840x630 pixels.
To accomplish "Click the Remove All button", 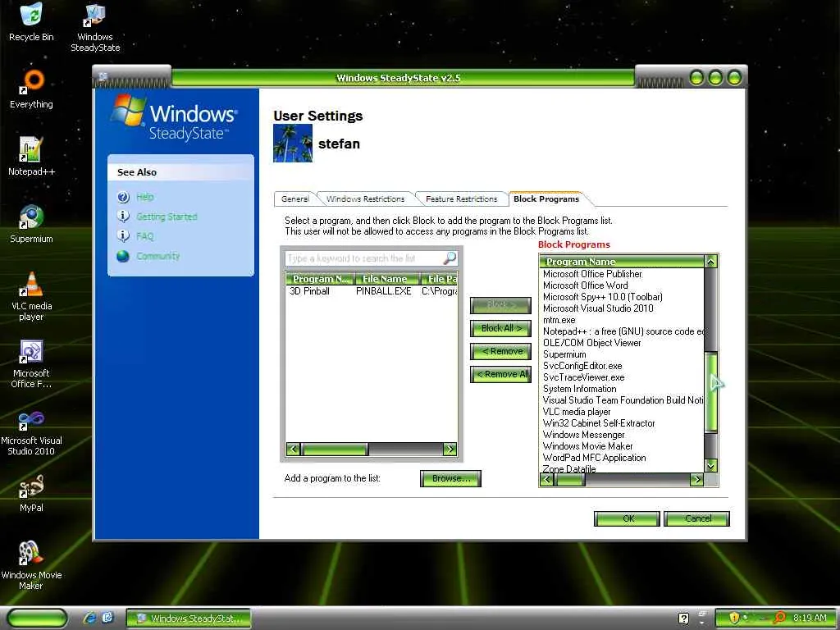I will point(501,374).
